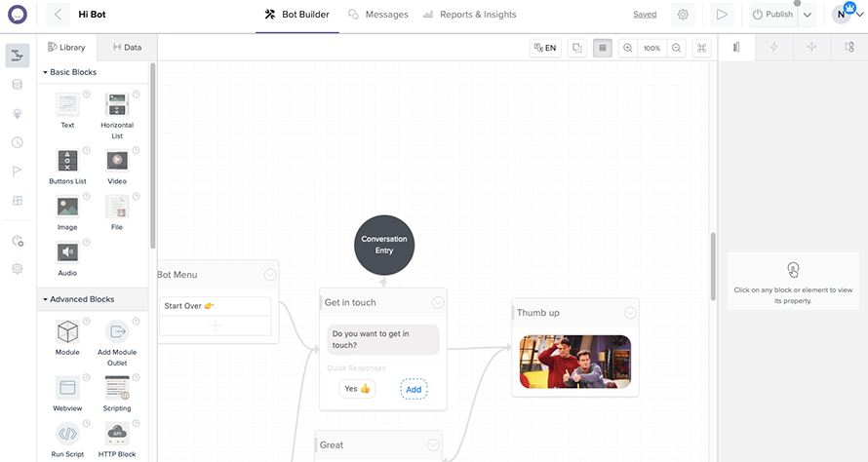Open the settings gear in left sidebar
The image size is (868, 462).
[x=18, y=268]
